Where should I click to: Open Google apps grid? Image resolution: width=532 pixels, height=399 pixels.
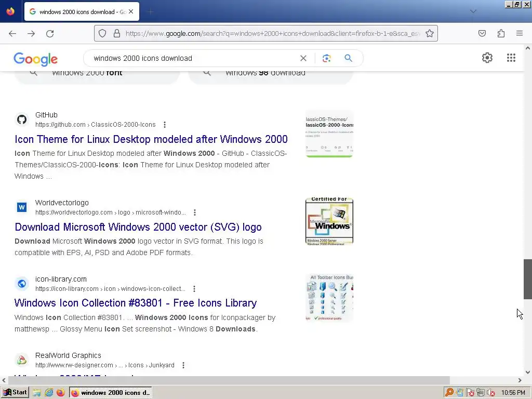[511, 58]
